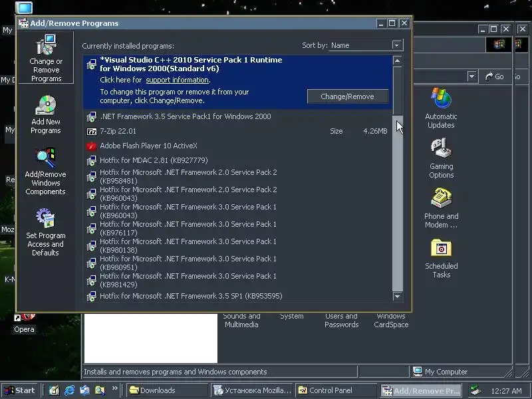
Task: Open Add/Remove Windows Components
Action: [45, 171]
